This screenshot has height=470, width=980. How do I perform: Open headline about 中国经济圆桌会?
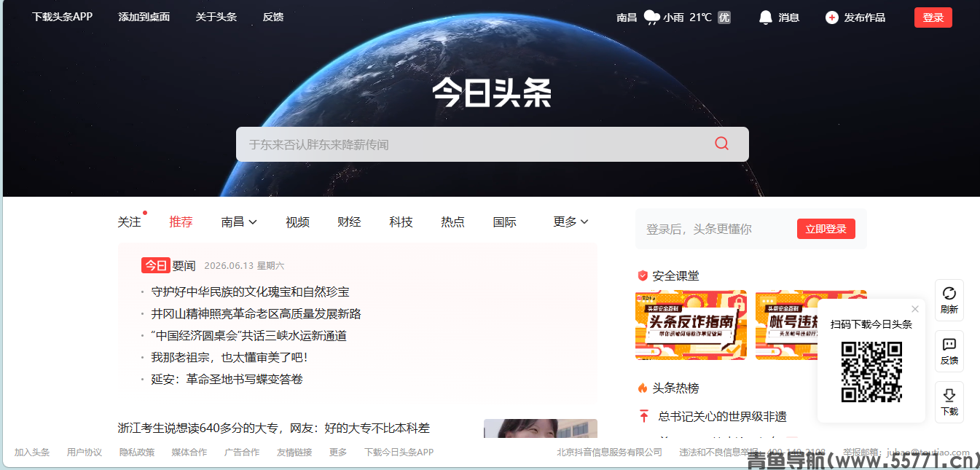coord(248,335)
